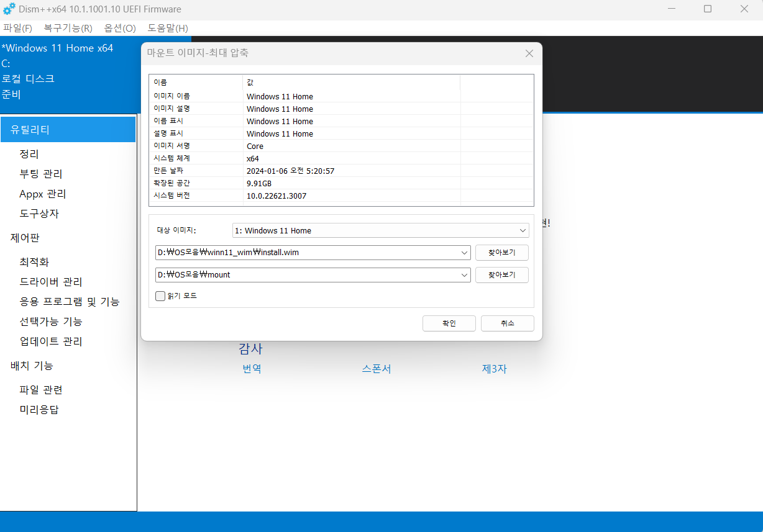This screenshot has width=763, height=532.
Task: Click the Dism++ gear icon in title bar
Action: tap(9, 9)
